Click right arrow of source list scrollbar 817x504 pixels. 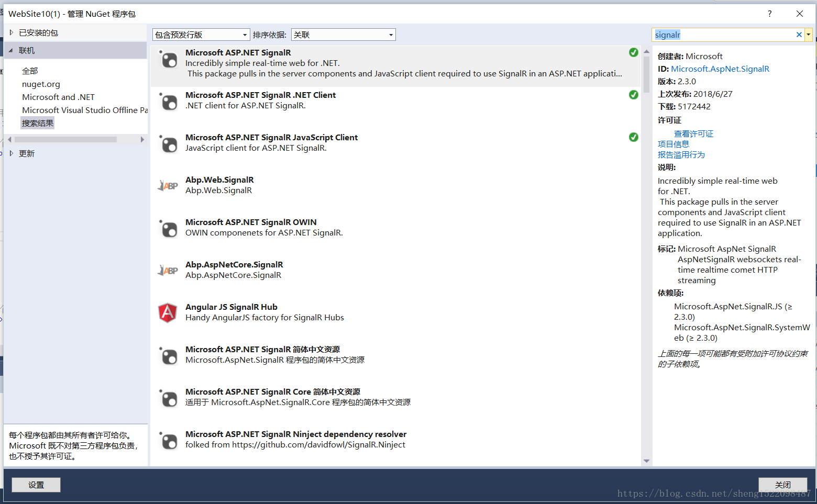coord(142,140)
